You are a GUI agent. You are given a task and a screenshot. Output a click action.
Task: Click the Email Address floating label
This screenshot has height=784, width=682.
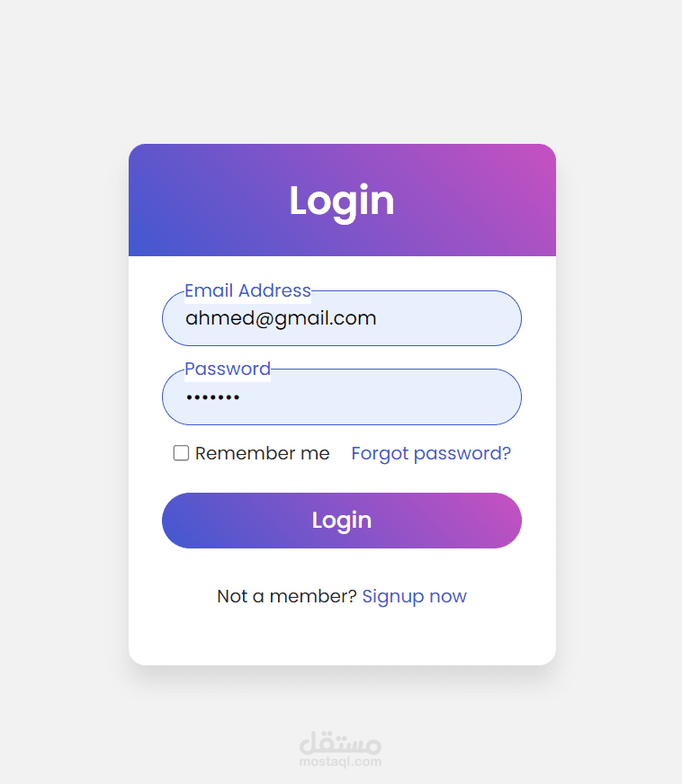(247, 290)
